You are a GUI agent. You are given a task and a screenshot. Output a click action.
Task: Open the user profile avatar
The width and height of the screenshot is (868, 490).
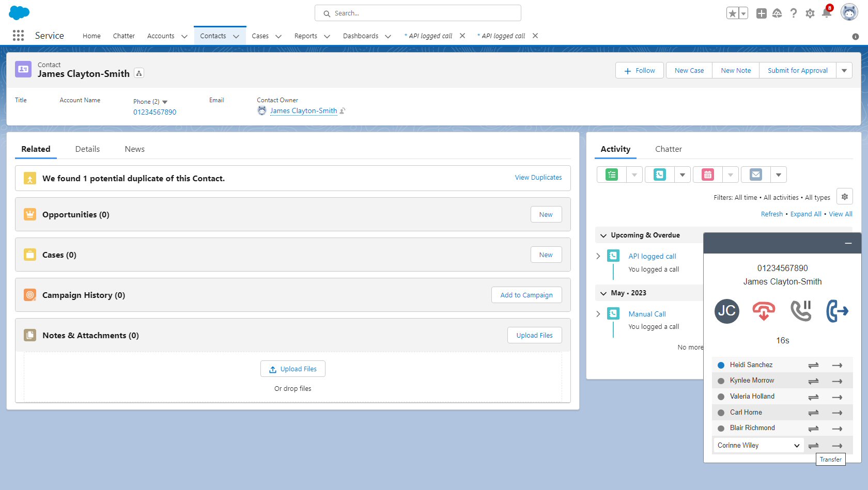849,12
